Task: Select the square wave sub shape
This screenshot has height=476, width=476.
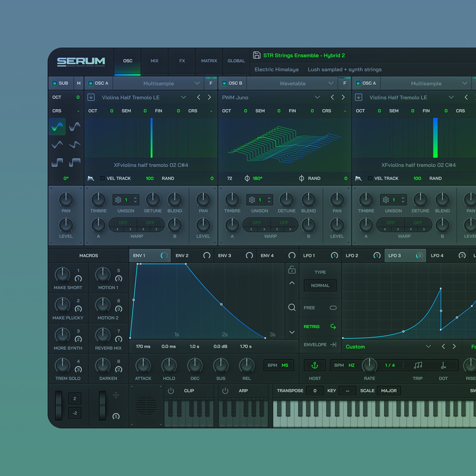Action: (57, 163)
